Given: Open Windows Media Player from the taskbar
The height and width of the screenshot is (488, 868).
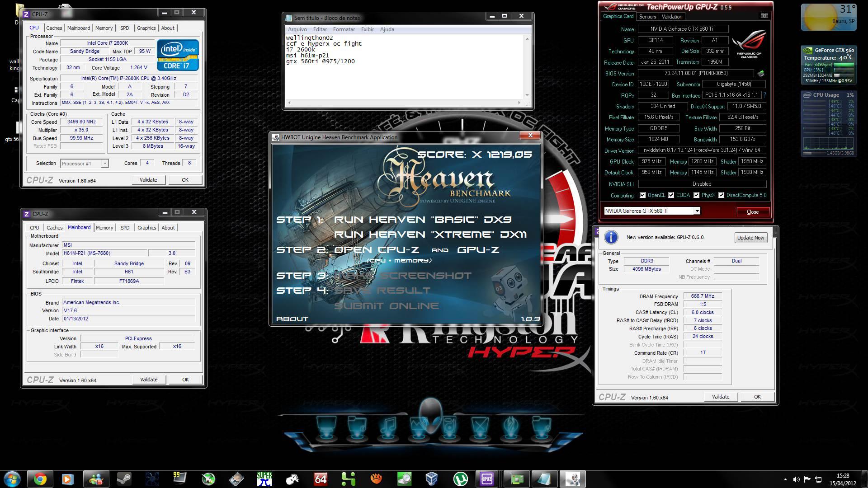Looking at the screenshot, I should [x=68, y=479].
